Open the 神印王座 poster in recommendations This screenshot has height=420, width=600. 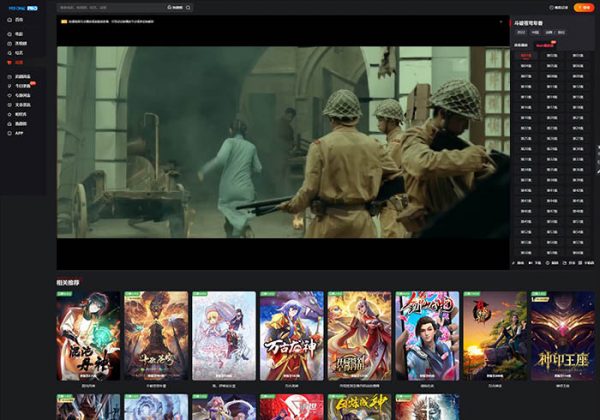(x=563, y=337)
